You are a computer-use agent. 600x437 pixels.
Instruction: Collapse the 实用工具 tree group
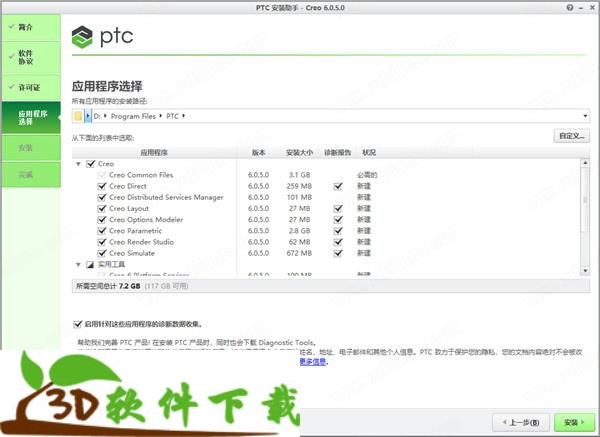click(x=78, y=264)
